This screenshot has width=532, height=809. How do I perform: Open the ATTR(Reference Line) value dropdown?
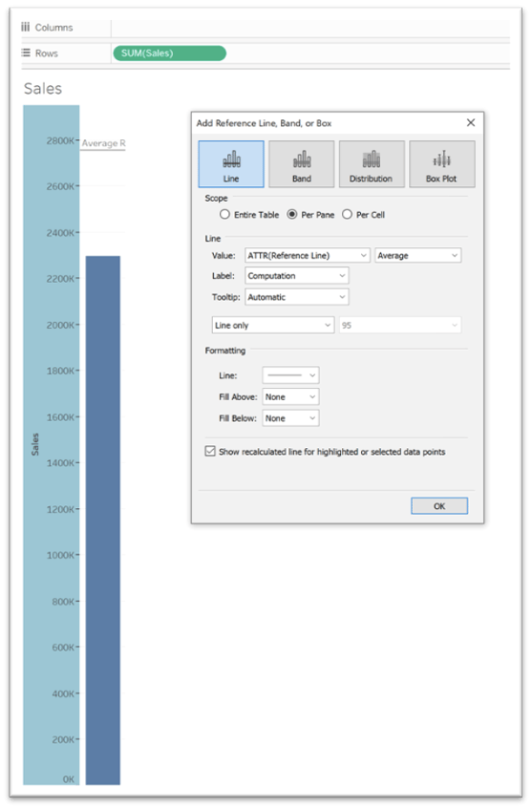click(x=307, y=255)
